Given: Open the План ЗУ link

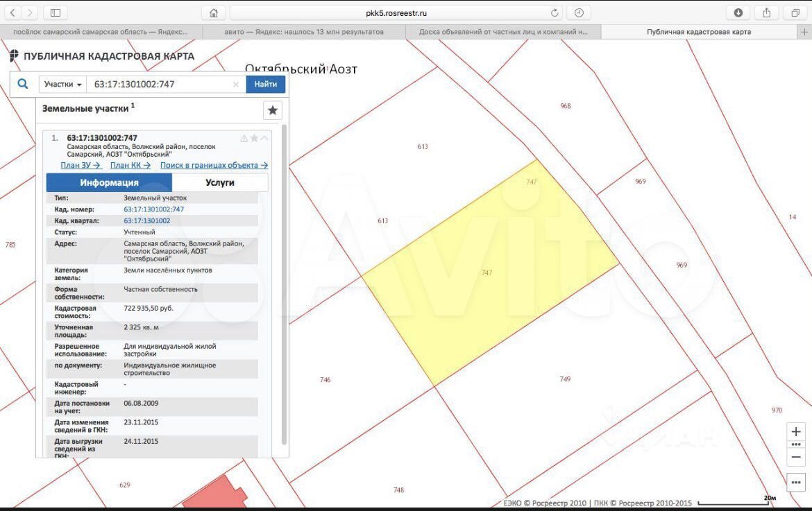Looking at the screenshot, I should [81, 166].
